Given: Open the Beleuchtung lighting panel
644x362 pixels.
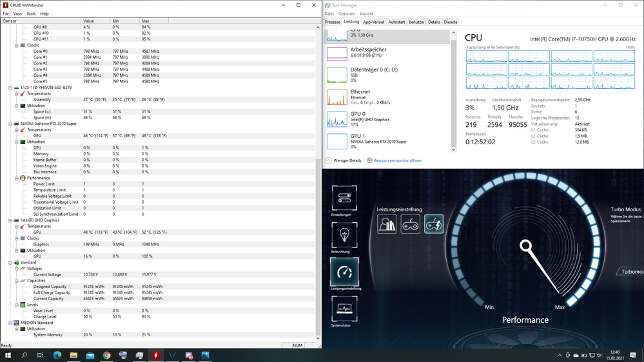Looking at the screenshot, I should coord(344,235).
